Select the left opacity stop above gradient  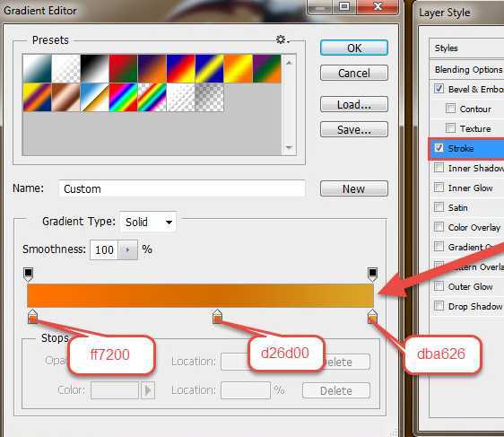click(x=29, y=275)
